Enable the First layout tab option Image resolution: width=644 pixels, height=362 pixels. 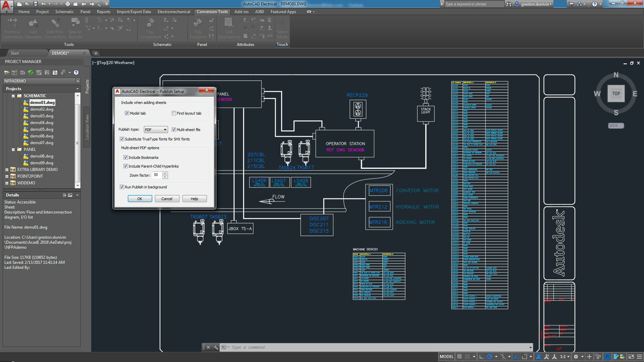174,113
